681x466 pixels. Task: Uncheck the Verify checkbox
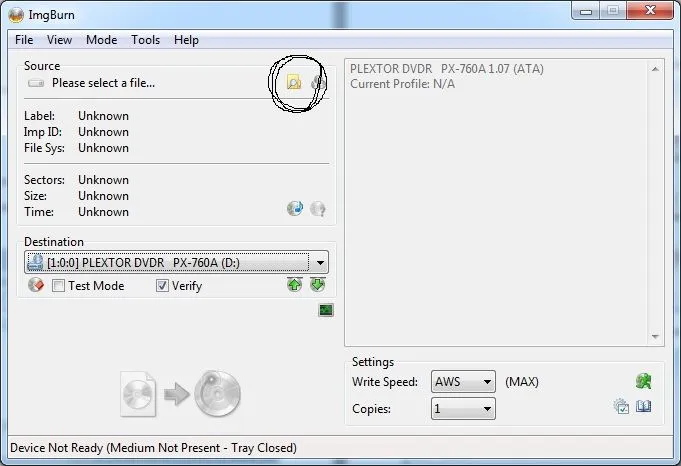point(162,286)
